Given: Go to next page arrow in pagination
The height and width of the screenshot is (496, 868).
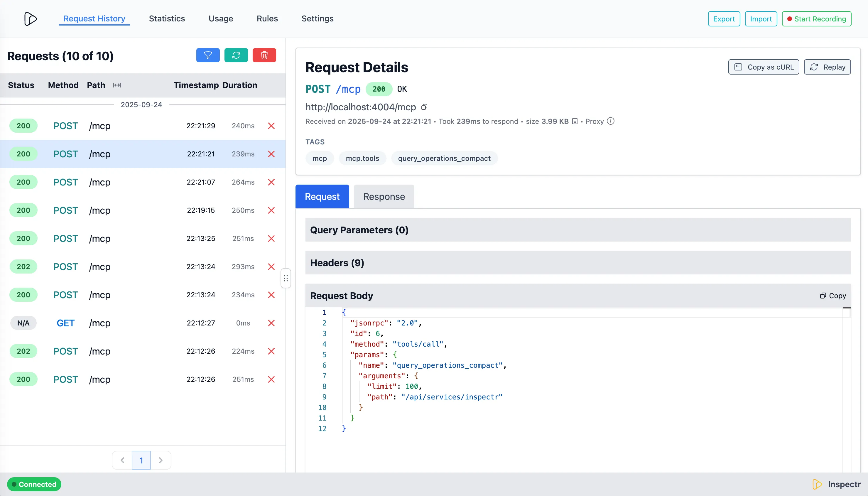Looking at the screenshot, I should click(161, 460).
